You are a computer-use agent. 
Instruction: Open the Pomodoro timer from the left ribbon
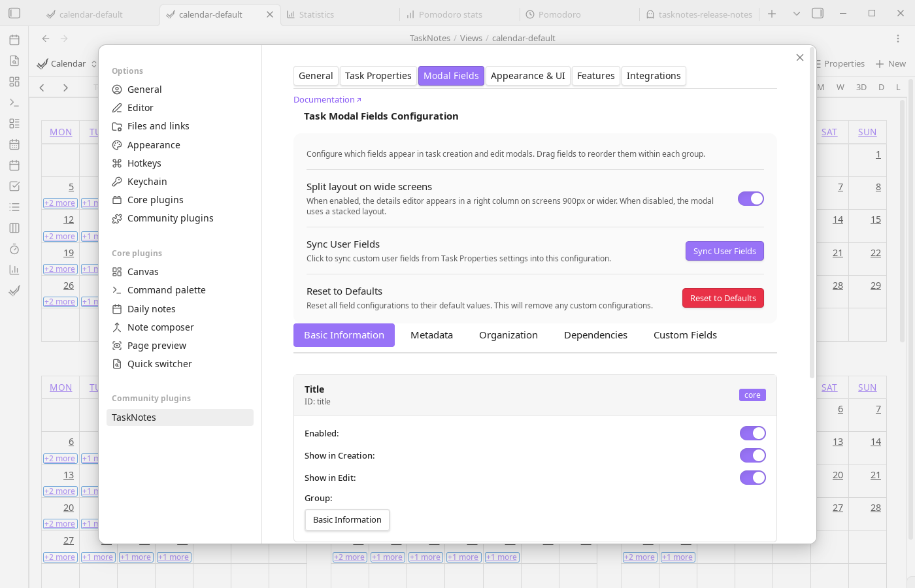click(14, 249)
